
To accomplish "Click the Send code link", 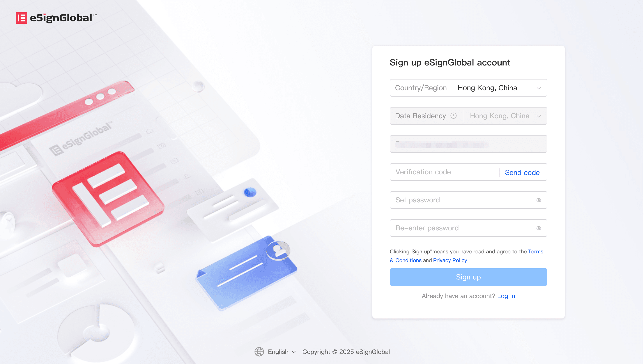I will click(x=522, y=172).
